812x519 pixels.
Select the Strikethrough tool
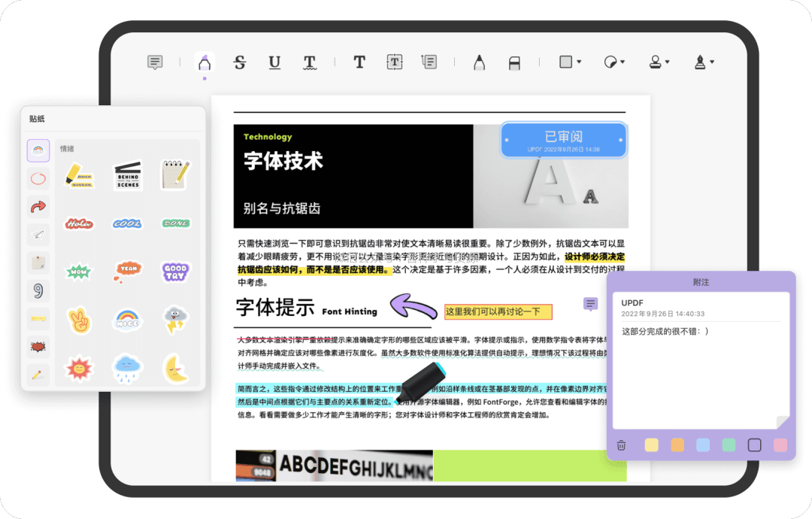pyautogui.click(x=240, y=62)
